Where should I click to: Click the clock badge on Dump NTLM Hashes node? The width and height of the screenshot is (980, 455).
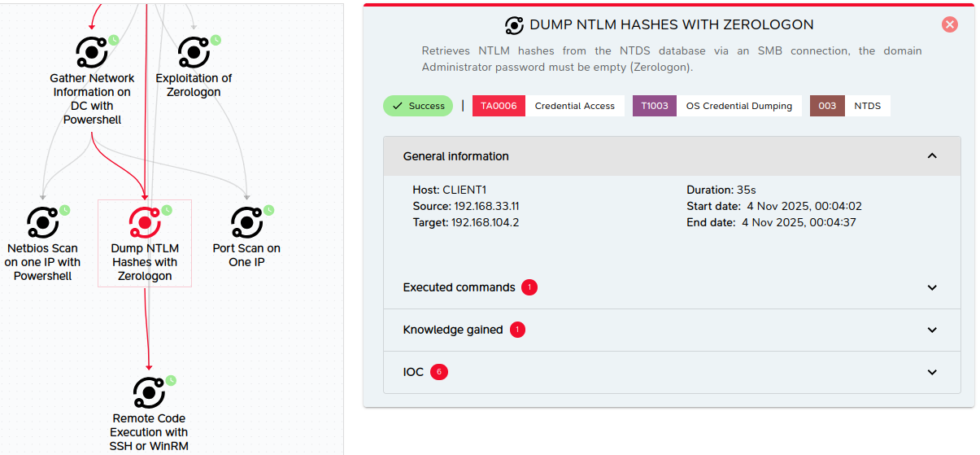167,209
